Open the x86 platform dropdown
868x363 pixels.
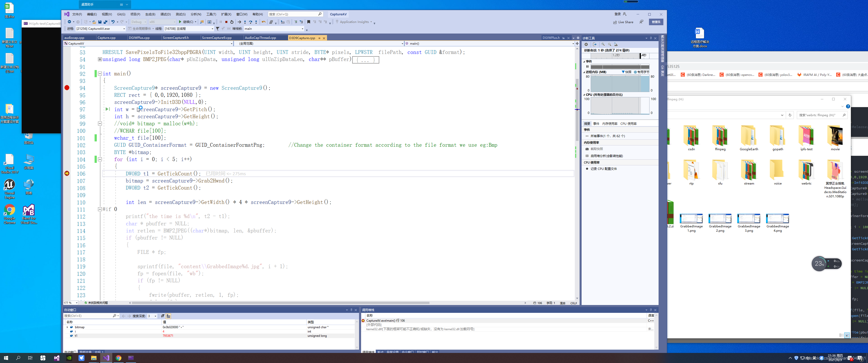point(162,22)
